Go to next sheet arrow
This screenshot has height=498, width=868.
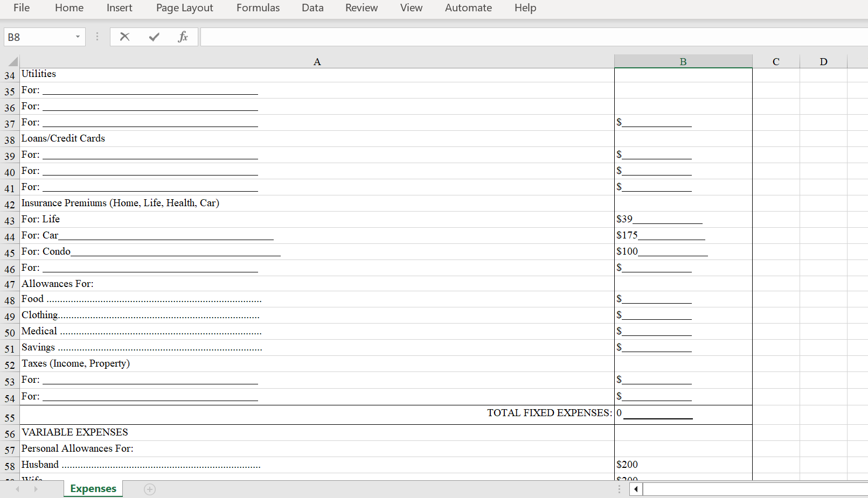(36, 489)
